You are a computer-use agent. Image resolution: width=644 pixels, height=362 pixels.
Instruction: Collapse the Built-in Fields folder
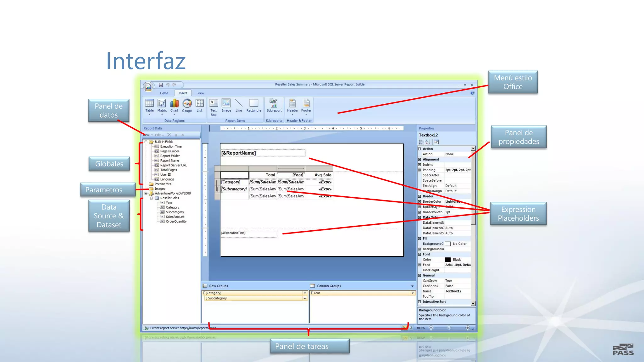tap(146, 142)
